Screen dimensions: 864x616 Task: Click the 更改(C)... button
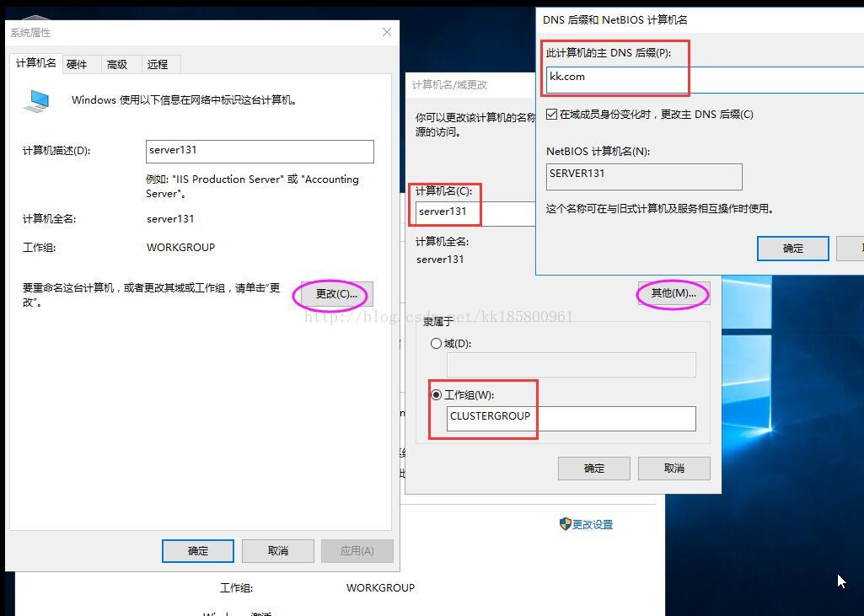click(x=336, y=293)
